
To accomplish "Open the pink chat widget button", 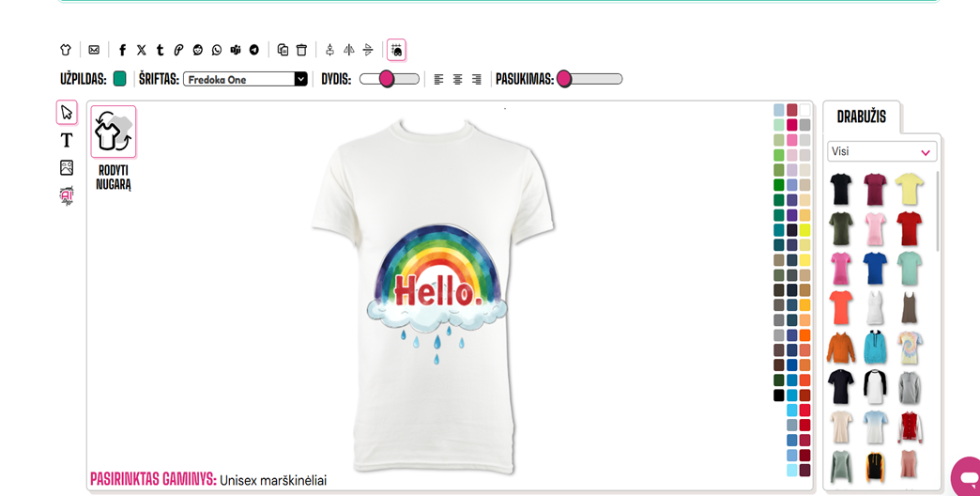I will [967, 476].
